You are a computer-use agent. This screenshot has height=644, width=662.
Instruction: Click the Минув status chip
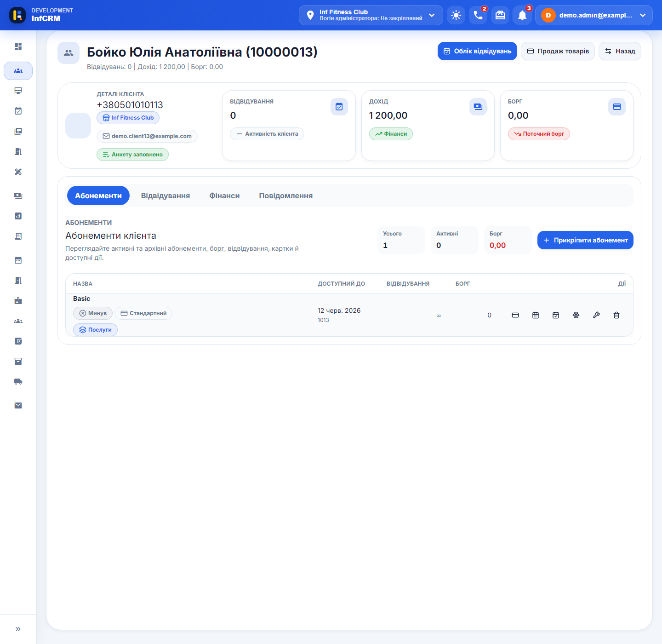[93, 313]
